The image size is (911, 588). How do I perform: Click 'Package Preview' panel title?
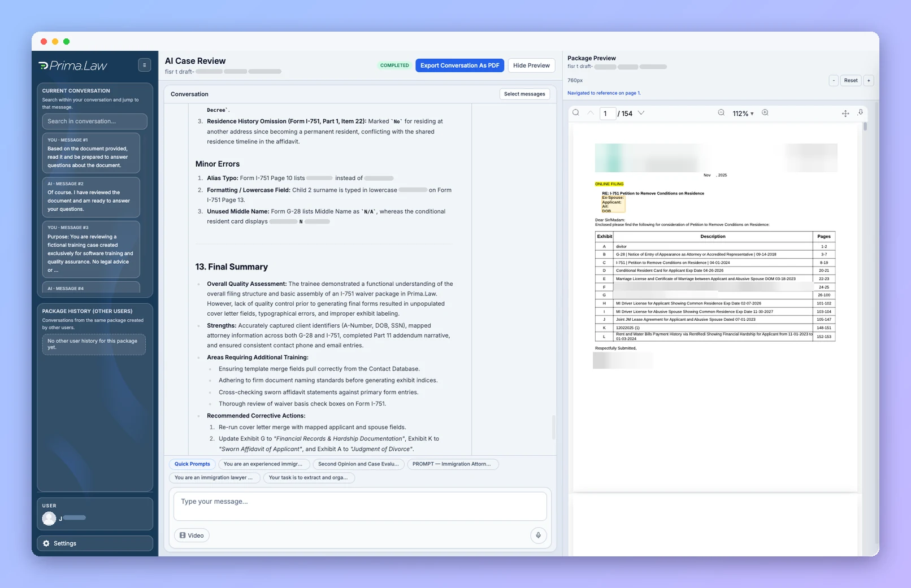pyautogui.click(x=592, y=58)
